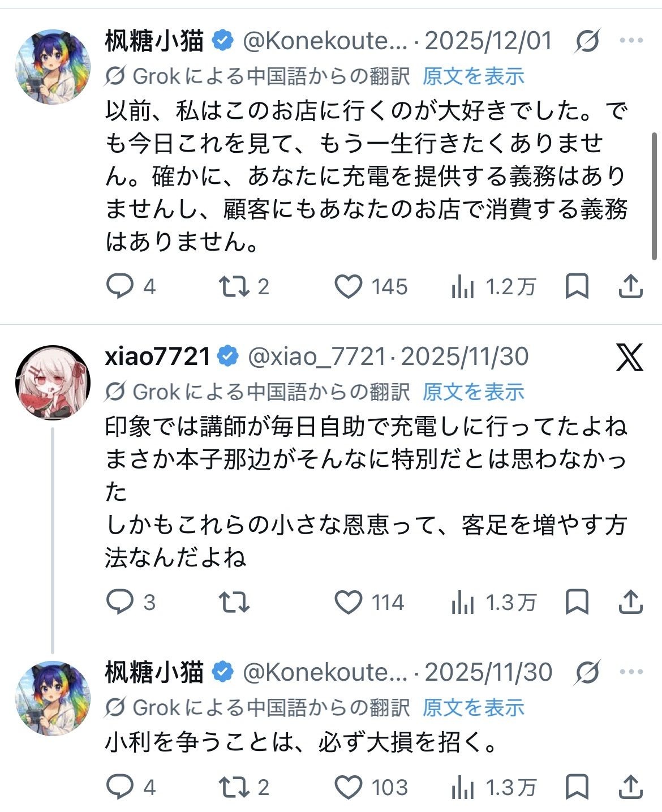
Task: Like the first tweet with 145 likes
Action: coord(348,286)
